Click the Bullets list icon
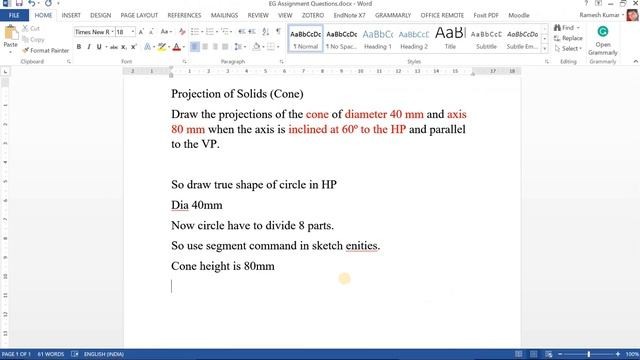 coord(195,32)
